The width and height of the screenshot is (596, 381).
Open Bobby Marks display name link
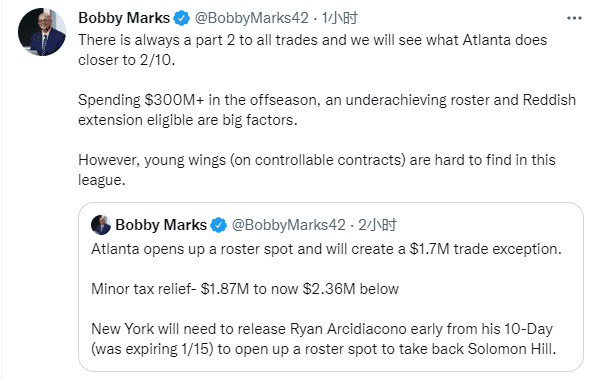coord(124,18)
